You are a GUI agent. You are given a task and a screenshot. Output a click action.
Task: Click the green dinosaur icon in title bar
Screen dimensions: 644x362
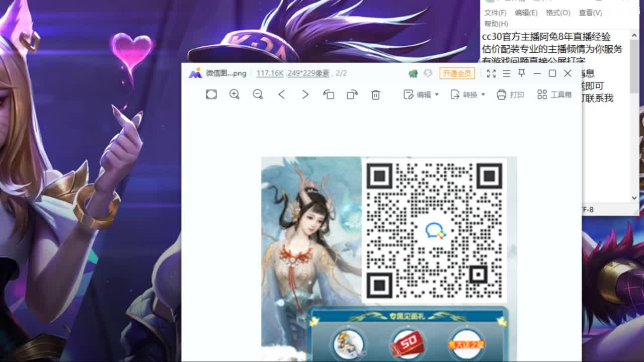point(413,73)
